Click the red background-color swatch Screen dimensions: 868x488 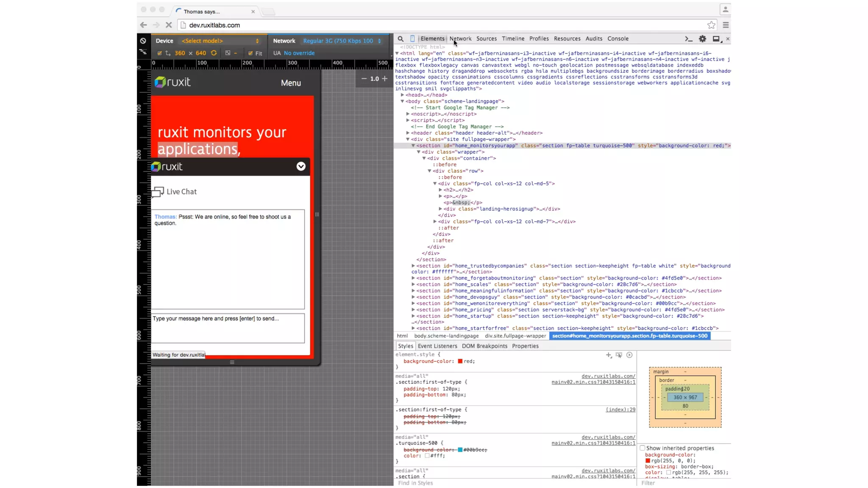460,361
